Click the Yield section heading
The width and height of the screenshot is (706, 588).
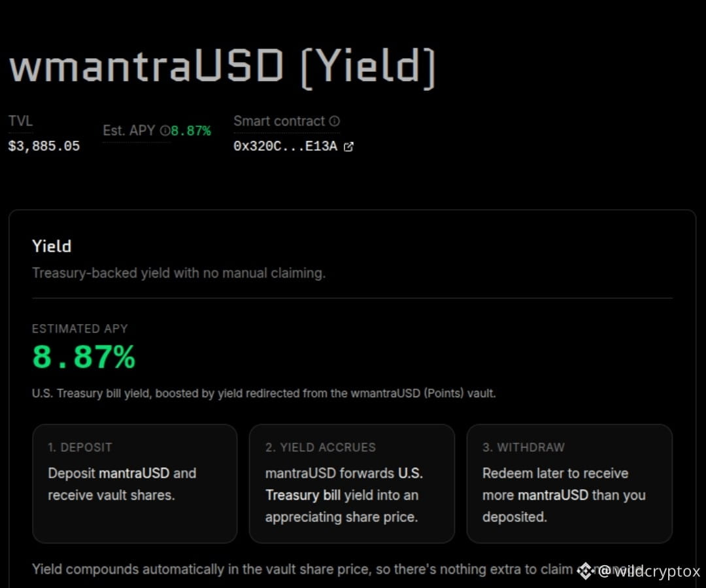click(x=52, y=246)
